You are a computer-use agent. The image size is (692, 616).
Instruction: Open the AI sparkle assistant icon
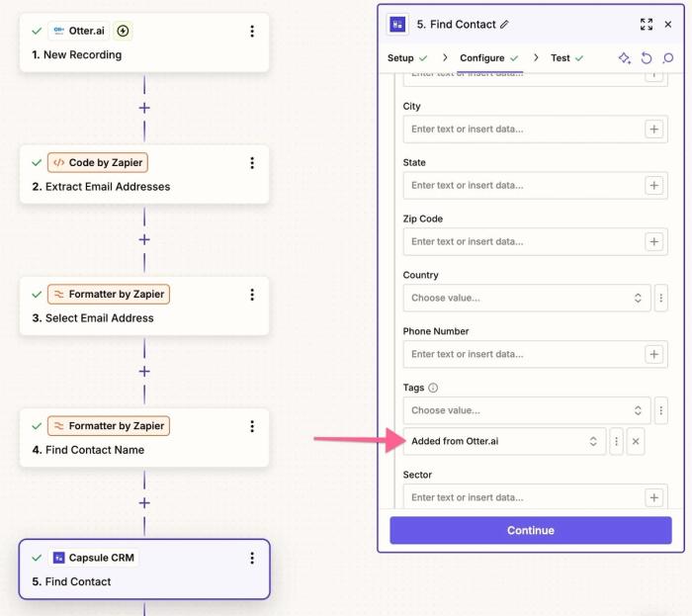pyautogui.click(x=625, y=58)
